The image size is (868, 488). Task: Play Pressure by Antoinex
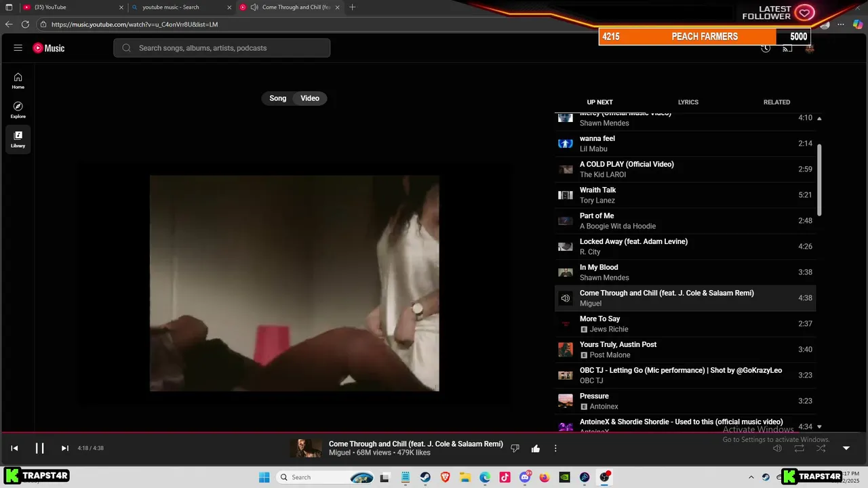pos(685,401)
